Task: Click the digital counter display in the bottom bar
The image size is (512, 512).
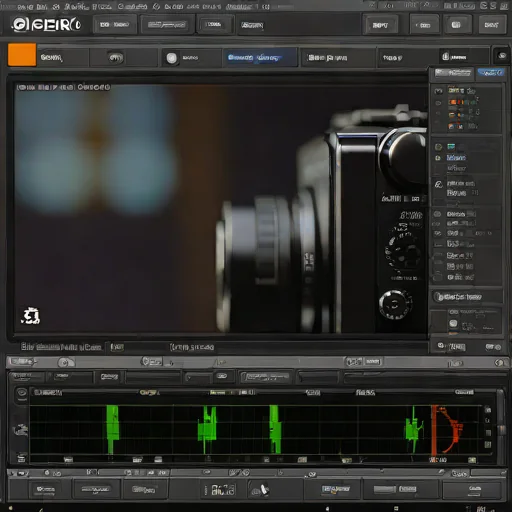Action: pyautogui.click(x=223, y=489)
